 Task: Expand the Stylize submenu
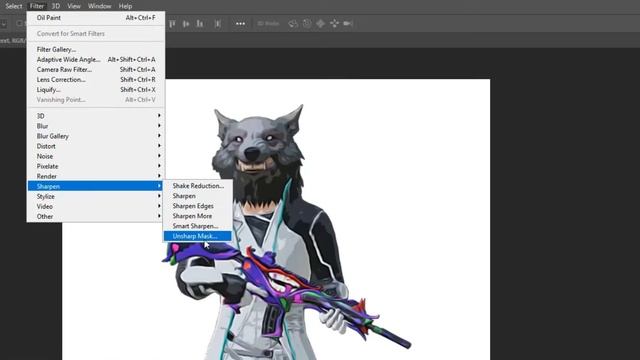tap(96, 196)
